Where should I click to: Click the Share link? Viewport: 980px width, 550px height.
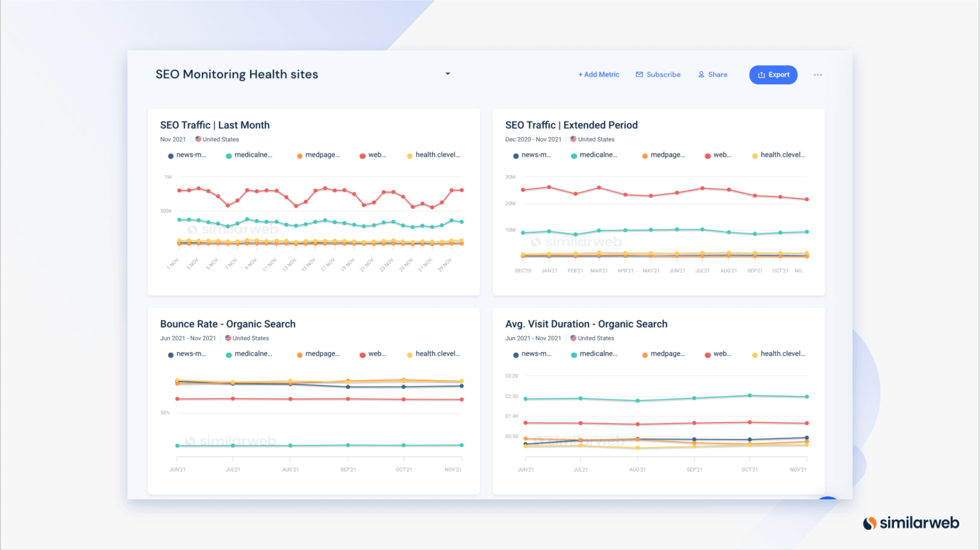click(x=712, y=75)
